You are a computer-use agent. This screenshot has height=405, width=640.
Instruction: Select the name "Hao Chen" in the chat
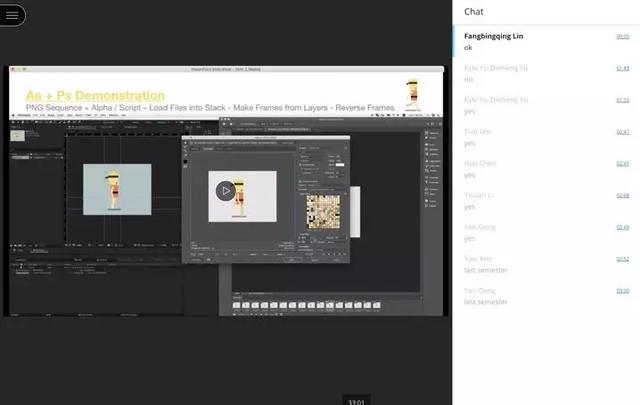[480, 163]
